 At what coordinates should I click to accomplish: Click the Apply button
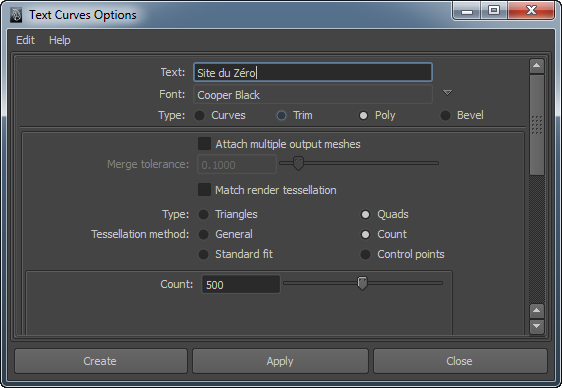click(x=280, y=361)
